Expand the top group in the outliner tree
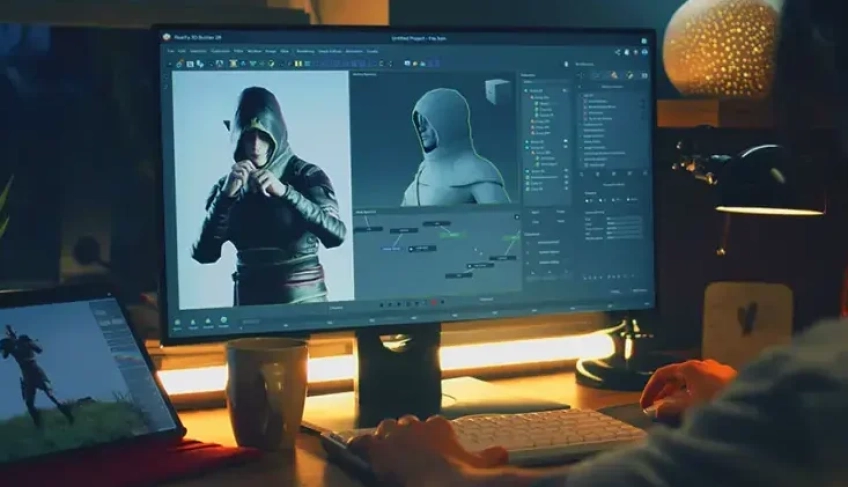Viewport: 848px width, 487px height. [x=526, y=91]
